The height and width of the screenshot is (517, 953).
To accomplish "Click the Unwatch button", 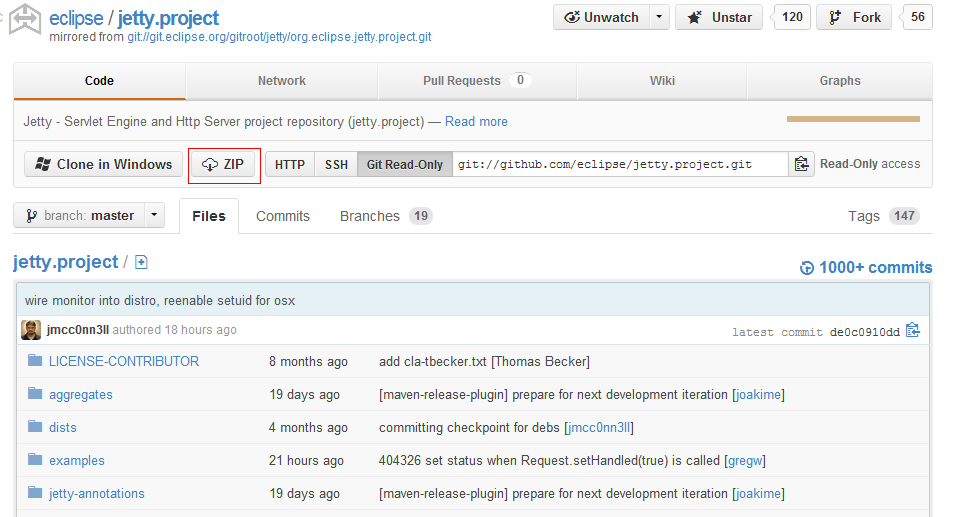I will pyautogui.click(x=602, y=17).
